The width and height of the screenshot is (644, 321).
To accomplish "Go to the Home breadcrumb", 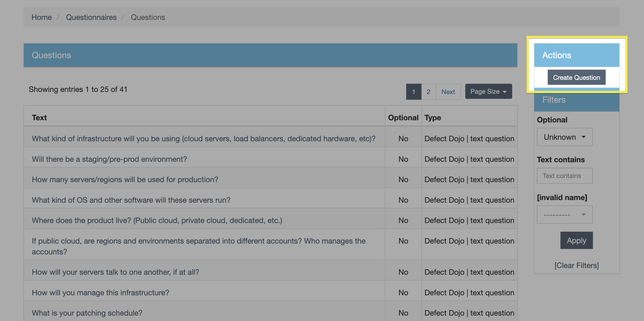I will click(42, 17).
